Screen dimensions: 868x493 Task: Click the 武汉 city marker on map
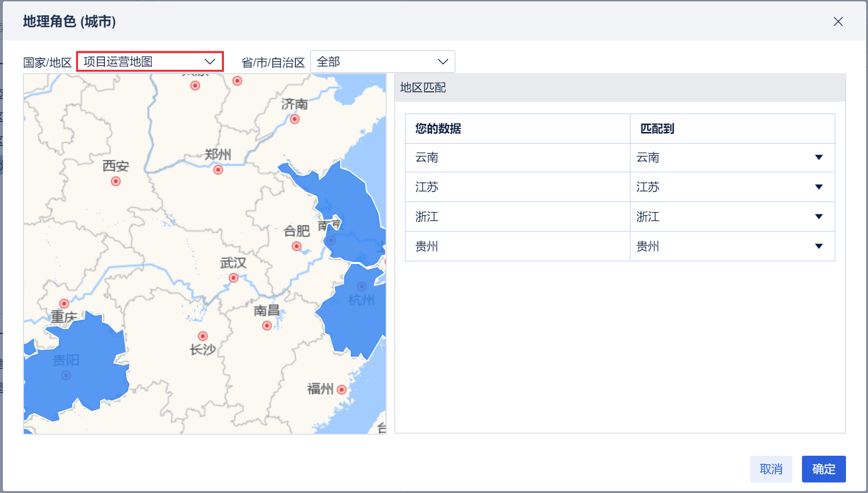tap(234, 278)
